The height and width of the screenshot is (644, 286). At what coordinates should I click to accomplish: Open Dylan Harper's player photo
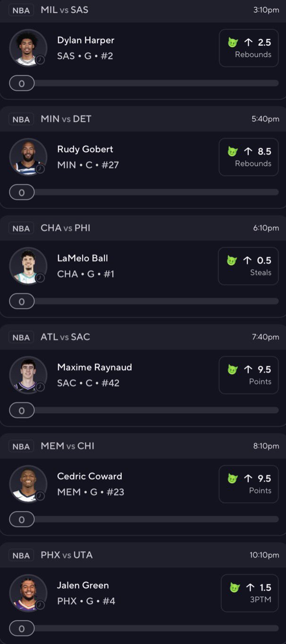coord(28,48)
